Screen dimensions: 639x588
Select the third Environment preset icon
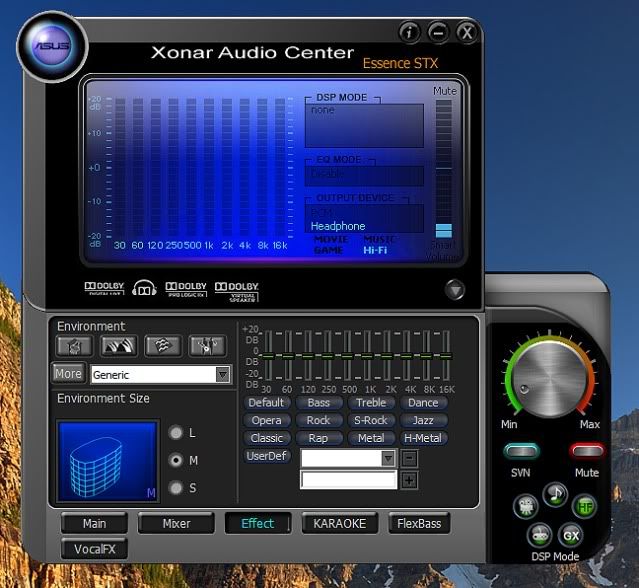click(163, 346)
